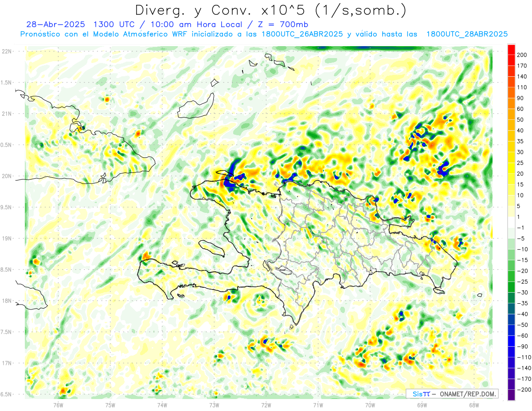This screenshot has height=411, width=532.
Task: Click the '17N' latitude label
Action: point(7,364)
